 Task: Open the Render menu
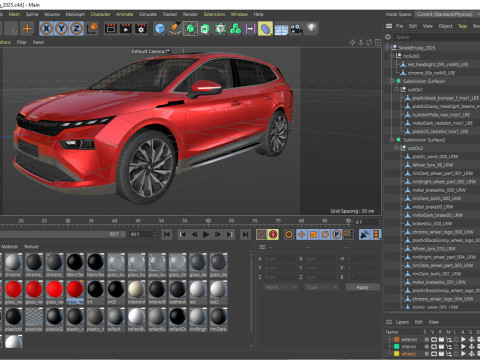click(190, 14)
